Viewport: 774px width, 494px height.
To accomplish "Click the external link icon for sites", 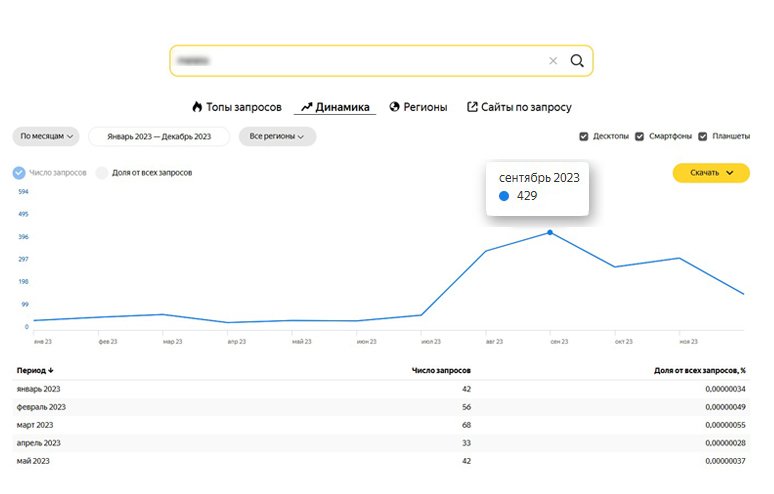I will coord(472,107).
